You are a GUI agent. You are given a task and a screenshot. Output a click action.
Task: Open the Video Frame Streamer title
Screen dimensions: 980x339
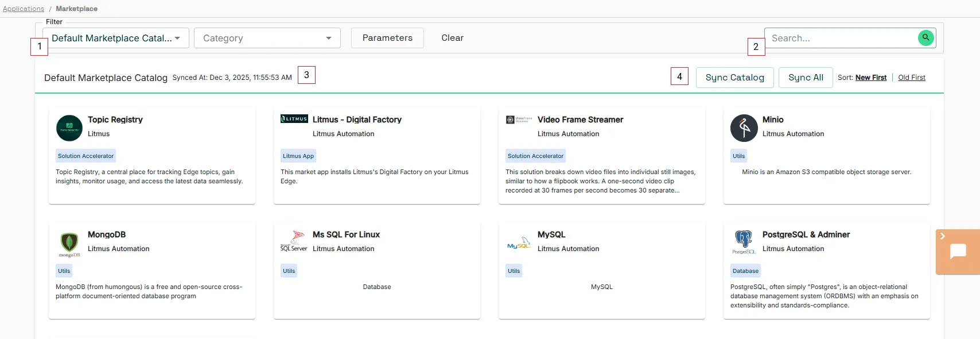click(580, 120)
